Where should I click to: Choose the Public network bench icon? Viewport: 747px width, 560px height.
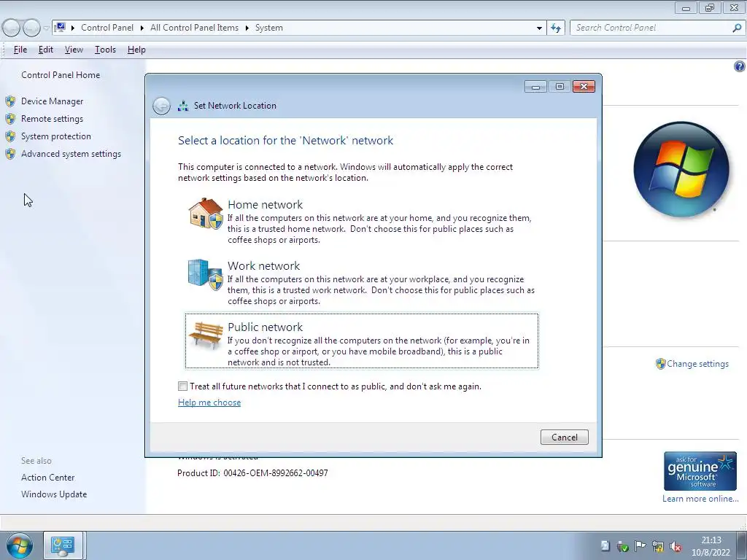pos(206,335)
